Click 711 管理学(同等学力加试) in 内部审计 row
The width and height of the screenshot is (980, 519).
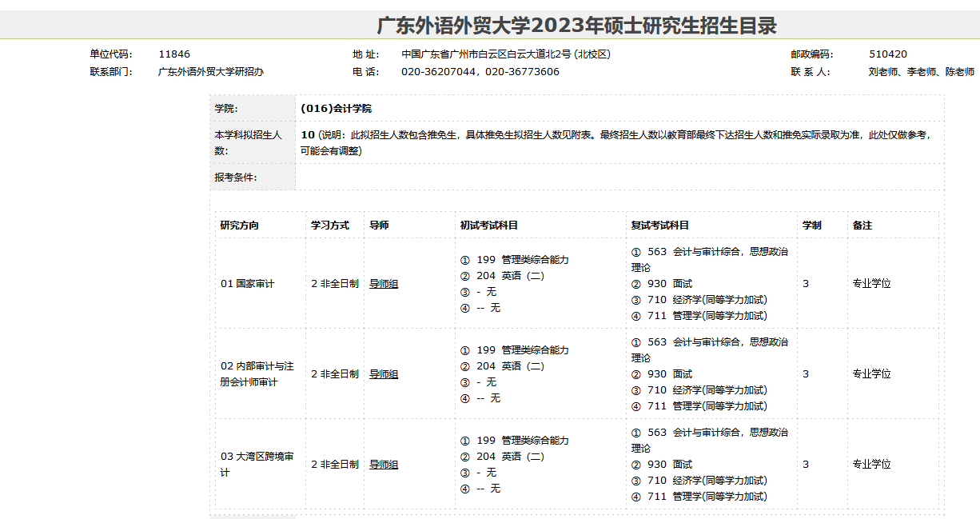[x=699, y=406]
